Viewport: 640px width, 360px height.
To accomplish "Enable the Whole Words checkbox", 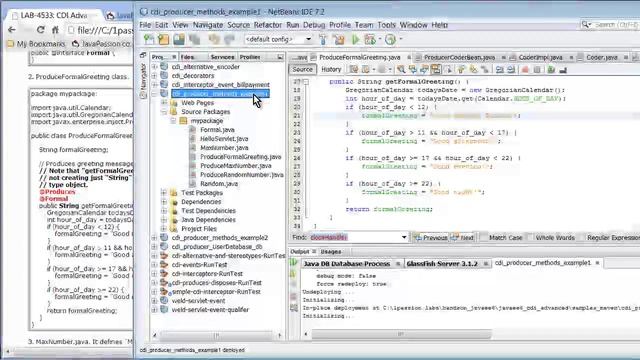I will [530, 238].
